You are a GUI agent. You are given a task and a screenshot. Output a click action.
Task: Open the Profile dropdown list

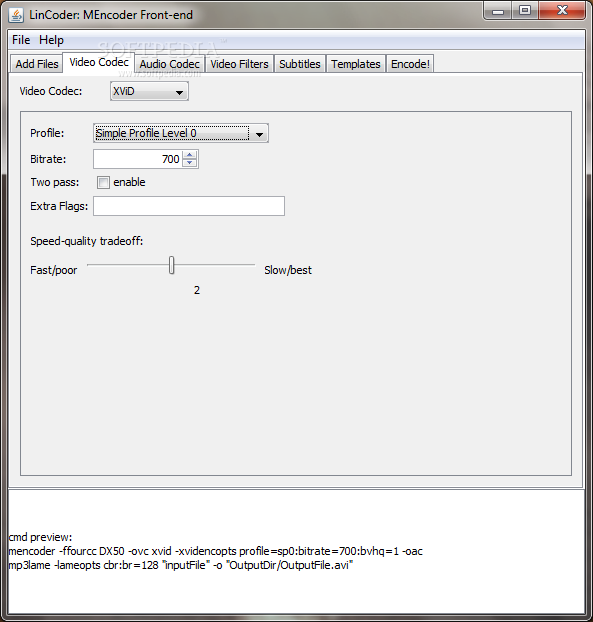(181, 133)
